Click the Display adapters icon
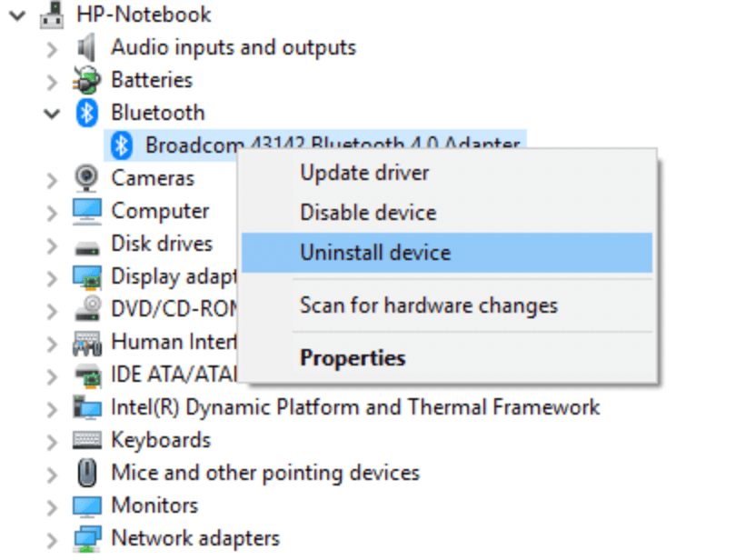The width and height of the screenshot is (756, 560). click(x=88, y=276)
